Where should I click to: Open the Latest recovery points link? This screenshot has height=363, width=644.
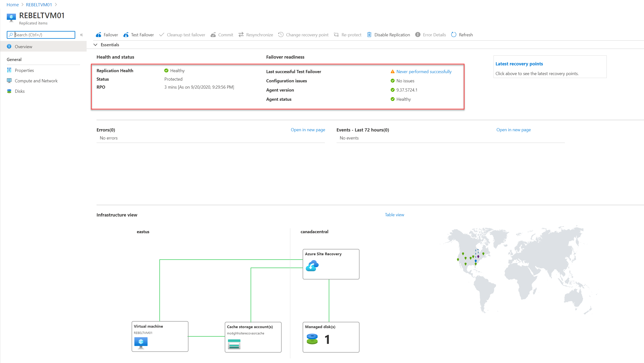tap(519, 64)
